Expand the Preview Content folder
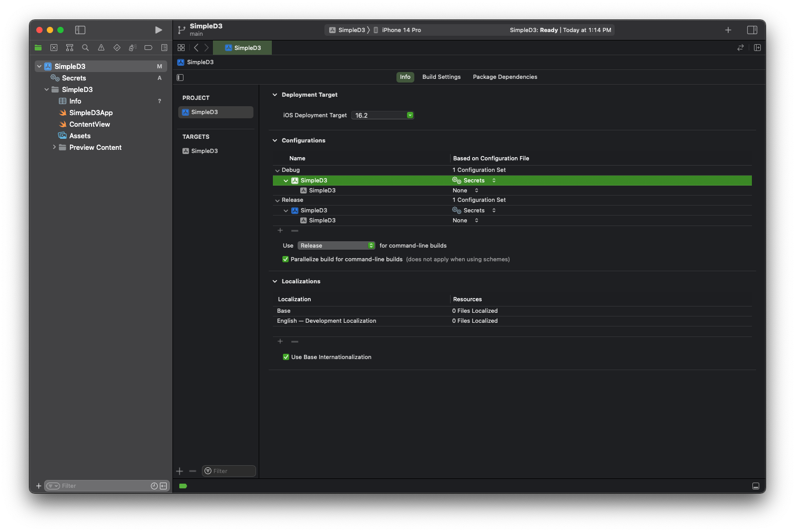The width and height of the screenshot is (795, 532). coord(54,147)
